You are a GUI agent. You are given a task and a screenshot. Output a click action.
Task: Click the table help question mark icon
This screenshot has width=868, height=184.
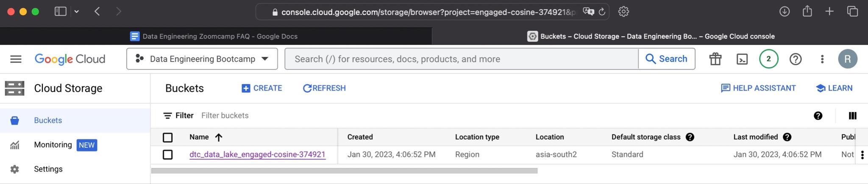pyautogui.click(x=818, y=116)
